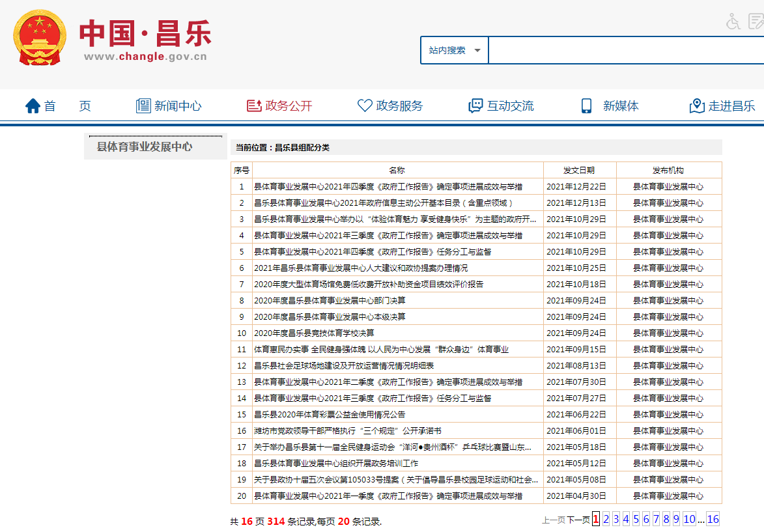Open the 站内搜索 dropdown
The image size is (764, 532).
point(455,50)
